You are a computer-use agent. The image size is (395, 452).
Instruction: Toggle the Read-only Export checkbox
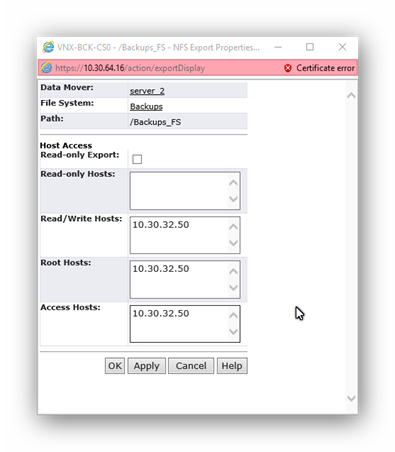coord(137,159)
